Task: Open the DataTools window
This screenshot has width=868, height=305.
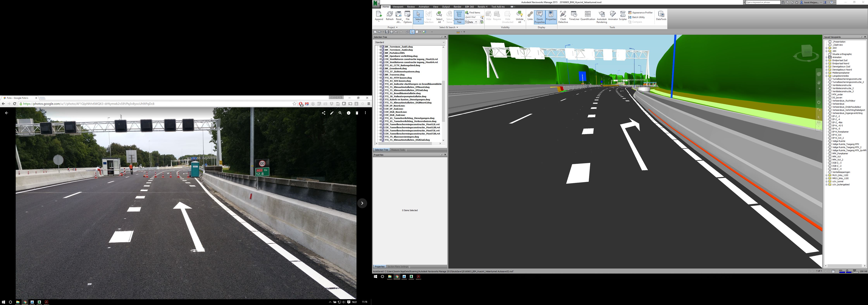Action: click(x=661, y=16)
